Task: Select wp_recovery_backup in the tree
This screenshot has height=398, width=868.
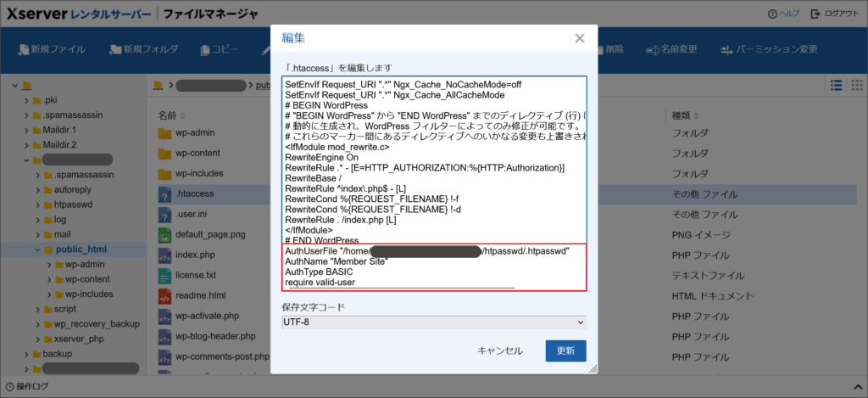Action: (97, 323)
